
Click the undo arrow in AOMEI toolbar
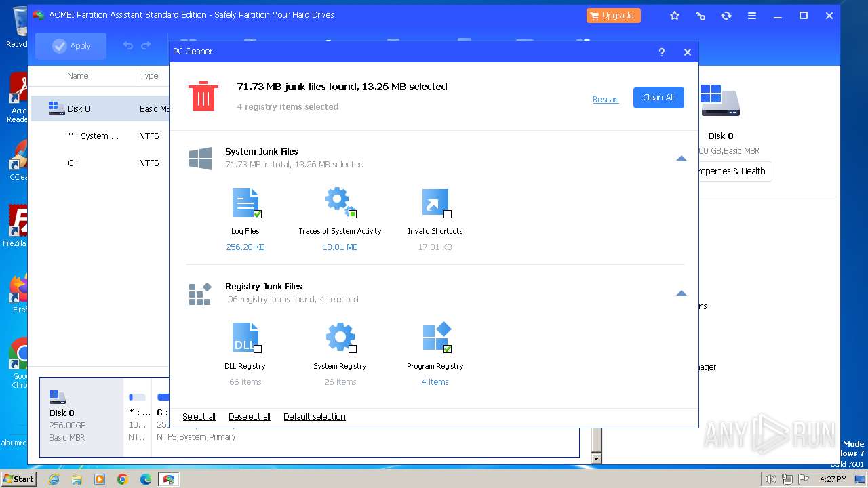[127, 45]
